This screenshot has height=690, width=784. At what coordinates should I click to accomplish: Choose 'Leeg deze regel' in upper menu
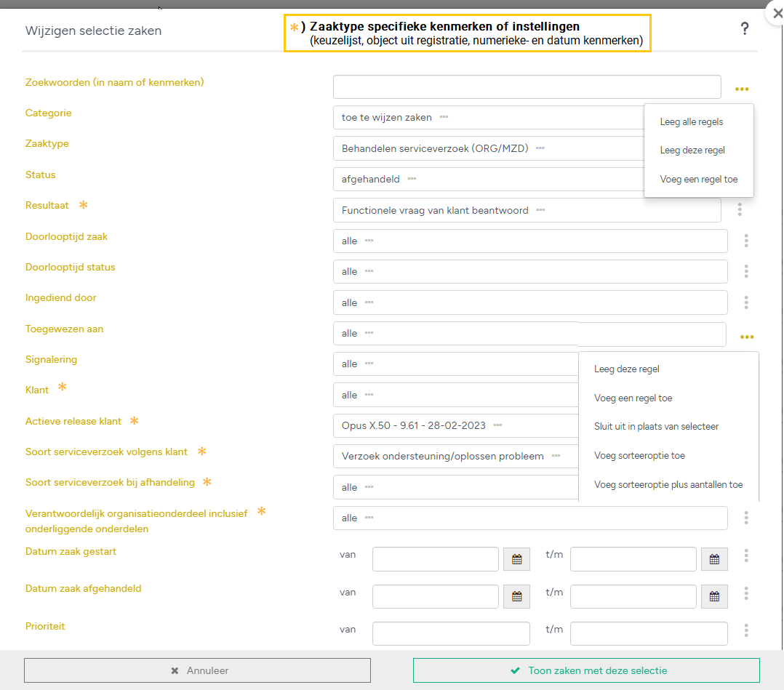coord(692,150)
